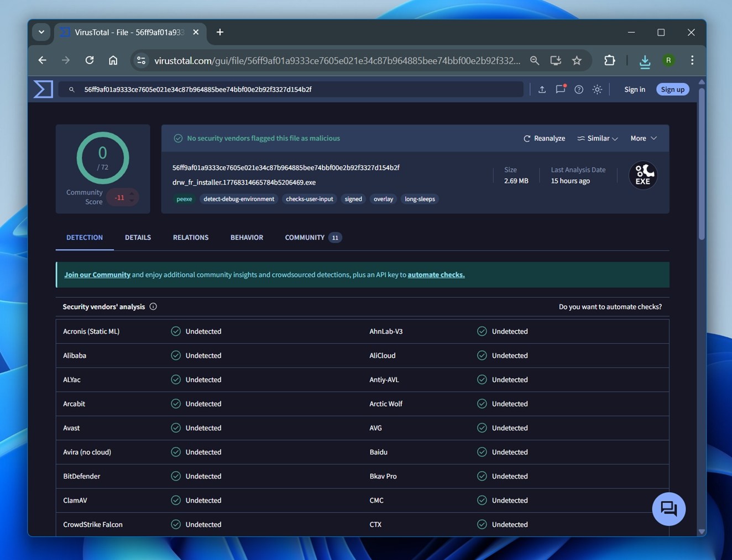Screen dimensions: 732x560
Task: Click the Join our Community link
Action: coord(97,275)
